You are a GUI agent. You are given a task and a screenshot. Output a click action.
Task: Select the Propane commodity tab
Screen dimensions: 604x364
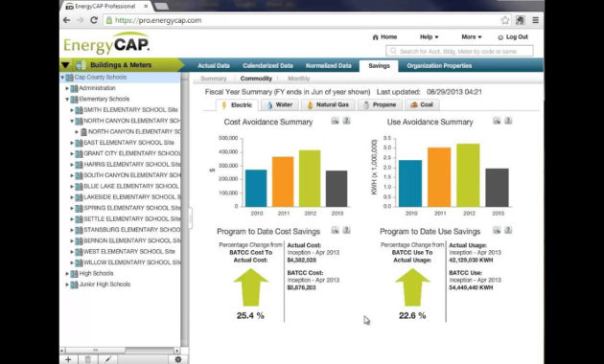tap(380, 105)
